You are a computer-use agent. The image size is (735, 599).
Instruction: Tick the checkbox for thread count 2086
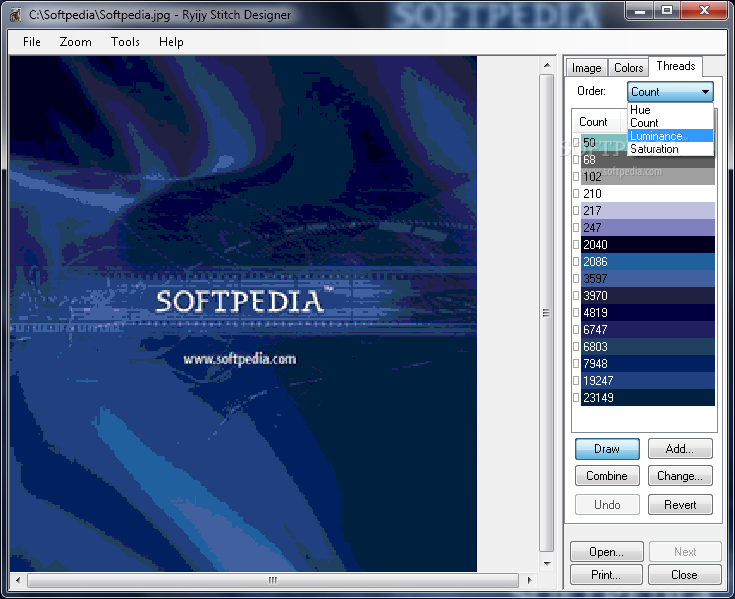[x=576, y=262]
